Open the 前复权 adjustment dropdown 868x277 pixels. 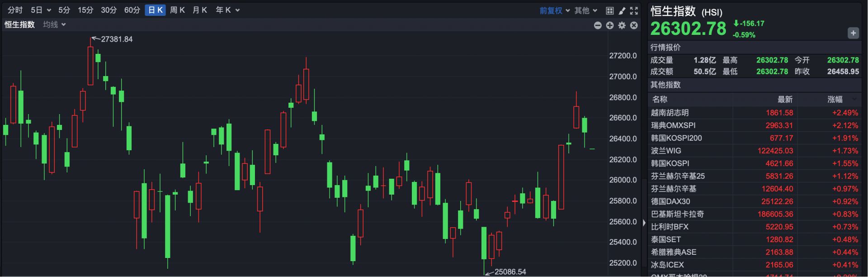[554, 10]
